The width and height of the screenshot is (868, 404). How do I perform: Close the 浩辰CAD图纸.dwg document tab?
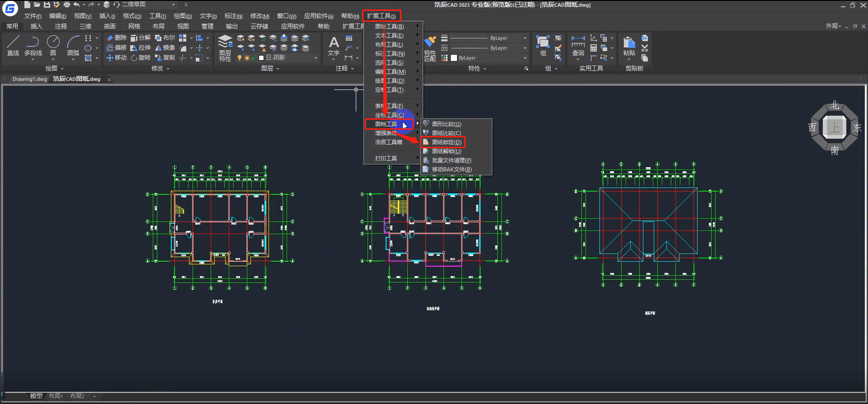[x=109, y=80]
